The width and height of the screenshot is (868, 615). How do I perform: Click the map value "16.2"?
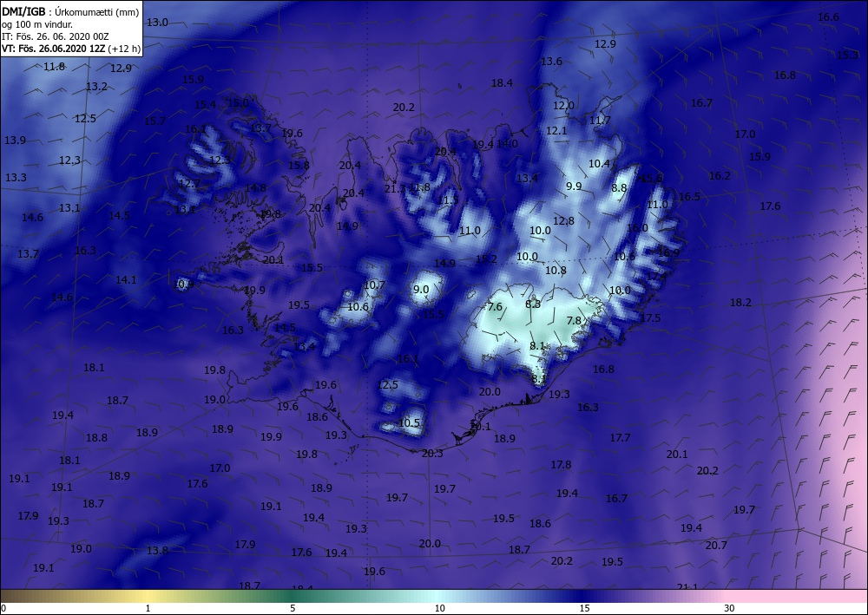coord(720,175)
